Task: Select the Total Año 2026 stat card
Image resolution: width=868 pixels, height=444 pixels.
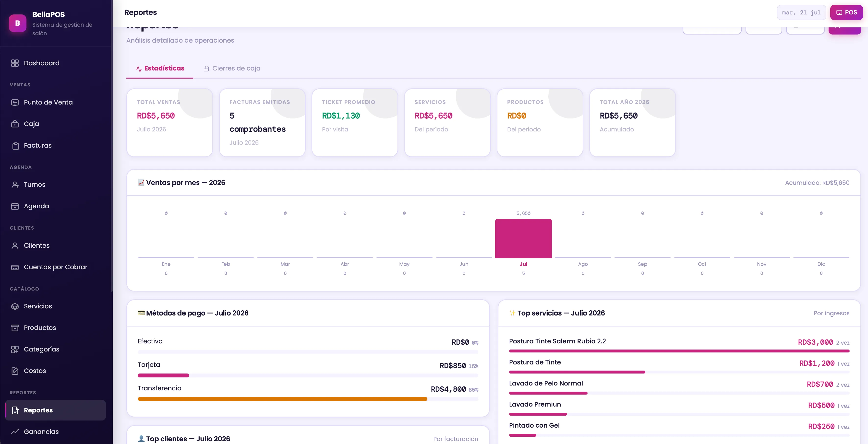Action: (632, 123)
